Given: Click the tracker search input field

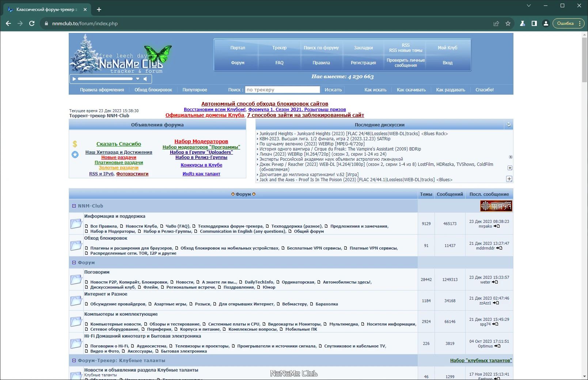Looking at the screenshot, I should [x=282, y=90].
